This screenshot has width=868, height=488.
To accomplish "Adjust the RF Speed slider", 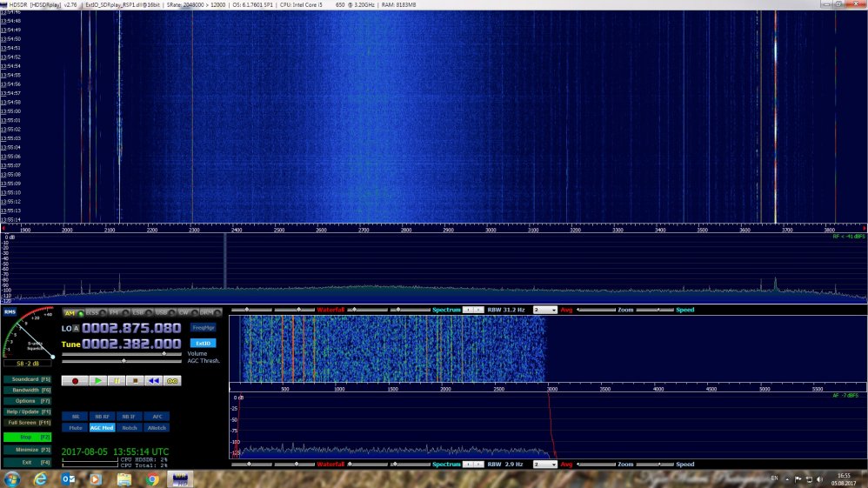I will (x=655, y=311).
